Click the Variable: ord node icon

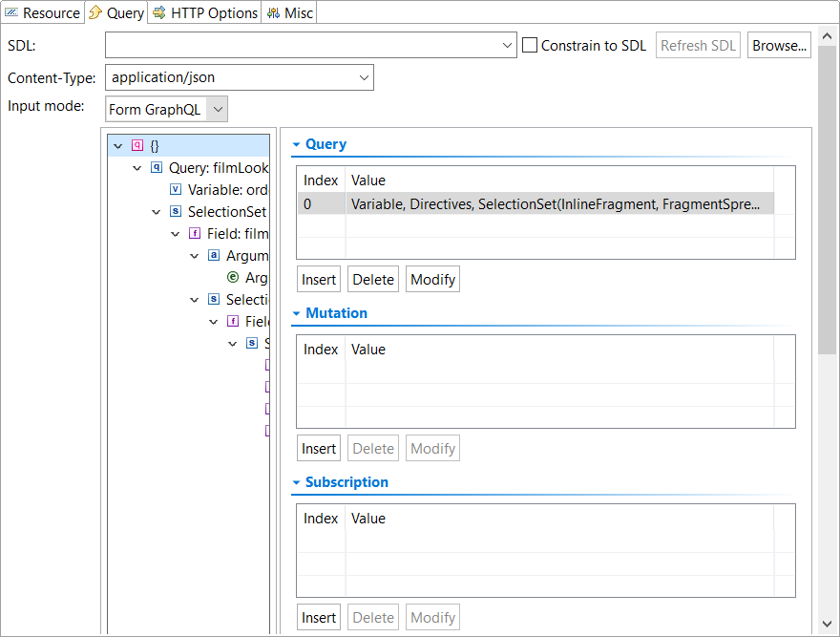[x=176, y=189]
